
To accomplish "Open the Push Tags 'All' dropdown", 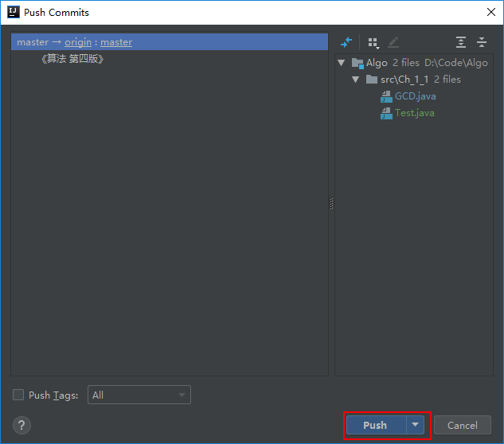I will 139,395.
